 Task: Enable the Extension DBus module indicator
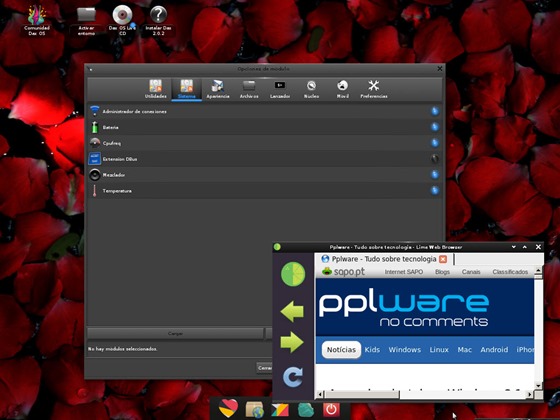[x=435, y=159]
